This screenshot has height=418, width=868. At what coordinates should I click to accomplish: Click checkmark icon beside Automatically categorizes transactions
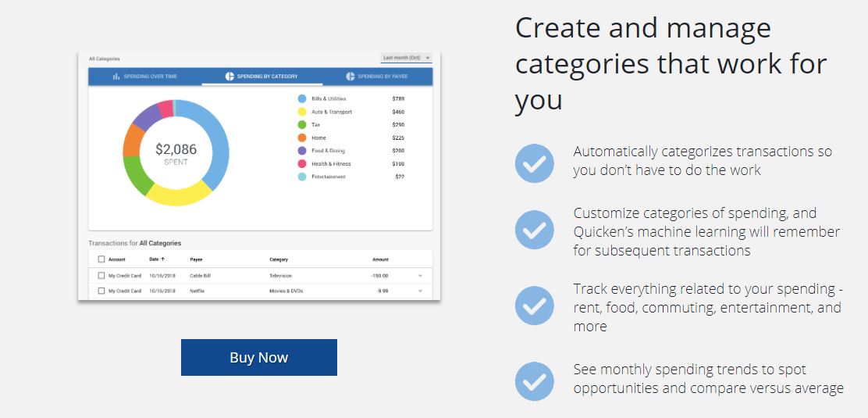pos(534,163)
